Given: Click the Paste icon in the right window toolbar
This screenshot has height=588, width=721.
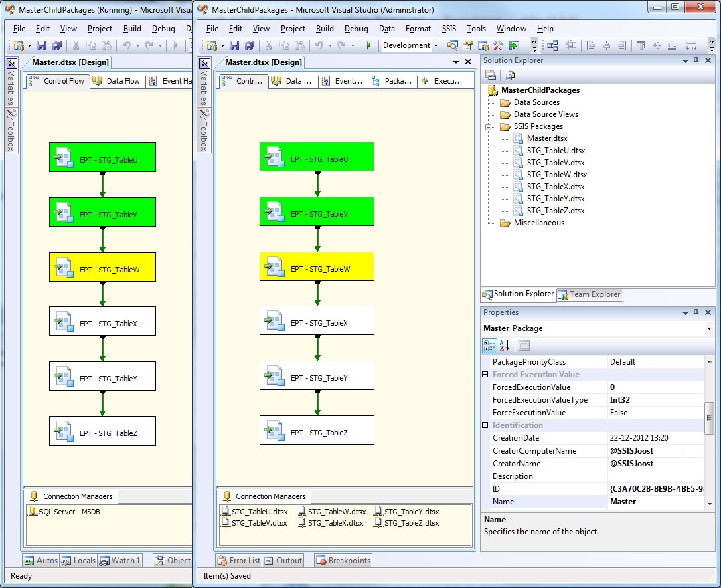Looking at the screenshot, I should pos(299,45).
